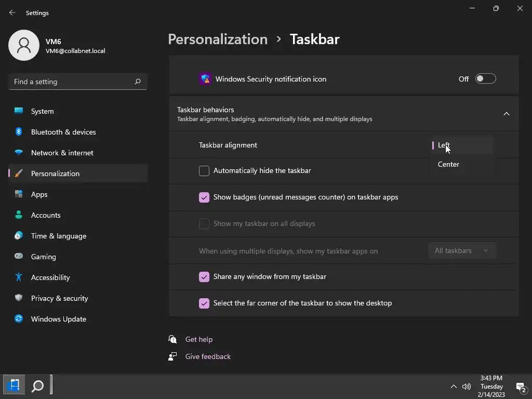The image size is (532, 399).
Task: Click the System monitor icon
Action: [19, 111]
